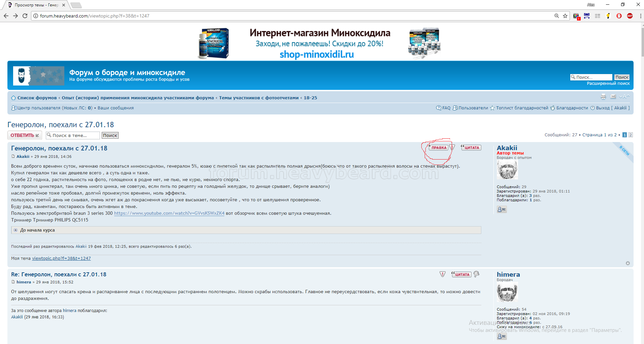
Task: Open Расширенный поиск advanced search
Action: tap(608, 83)
